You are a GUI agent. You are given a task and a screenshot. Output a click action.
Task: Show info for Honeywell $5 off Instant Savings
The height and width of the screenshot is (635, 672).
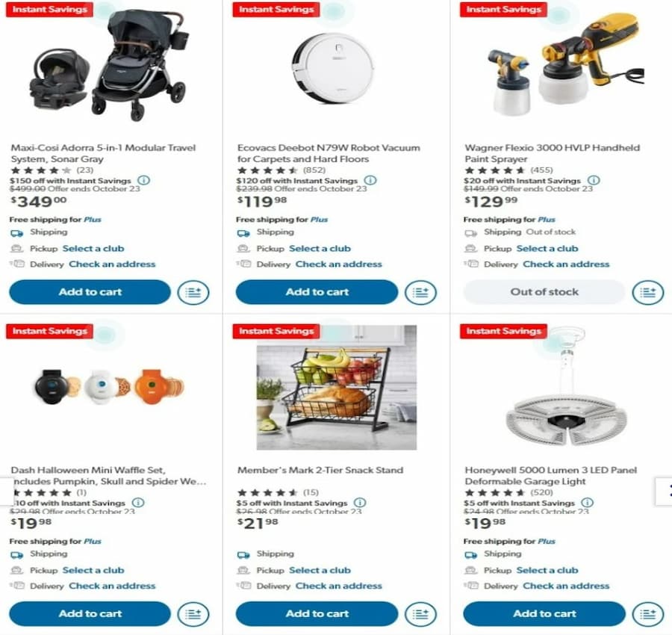click(x=587, y=502)
